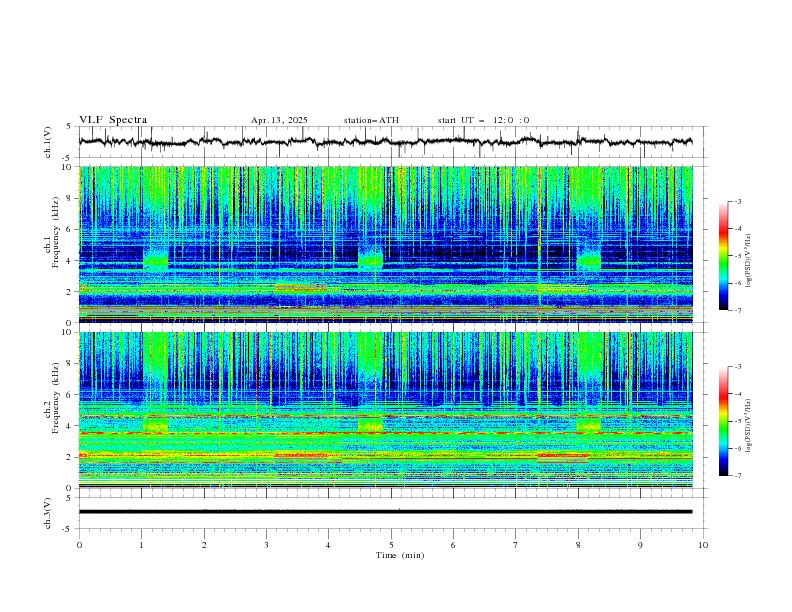The width and height of the screenshot is (792, 612).
Task: Click the ch.2 red band near 3.5 kHz
Action: 385,433
